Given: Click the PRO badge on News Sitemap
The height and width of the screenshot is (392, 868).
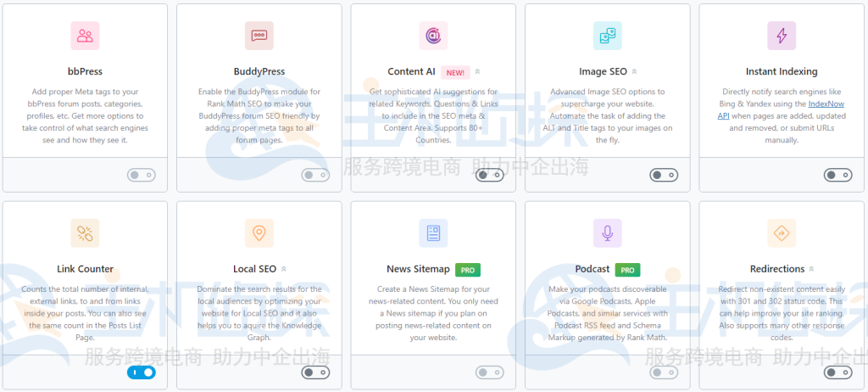Looking at the screenshot, I should pos(467,269).
